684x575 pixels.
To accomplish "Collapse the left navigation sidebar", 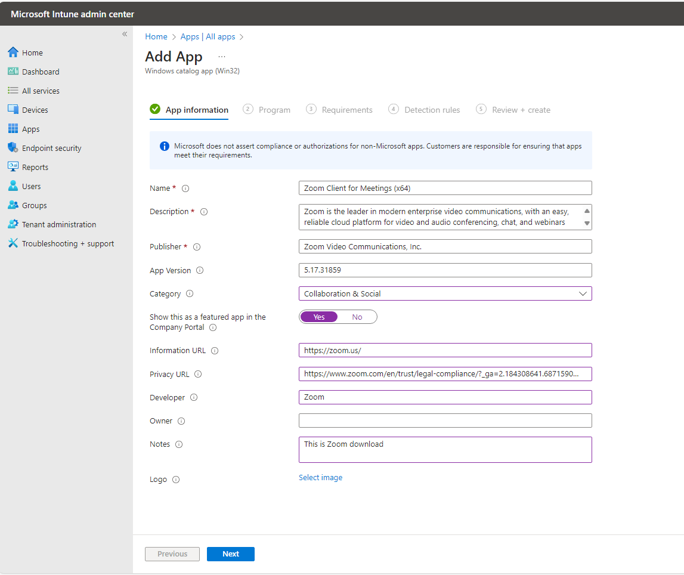I will [x=125, y=34].
